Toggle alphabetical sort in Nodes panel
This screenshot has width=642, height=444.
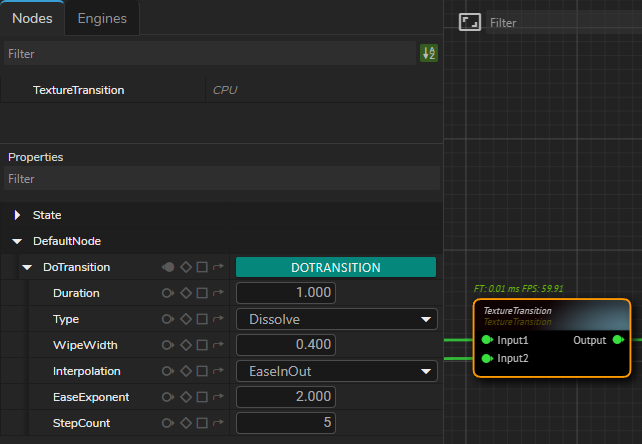pos(428,54)
